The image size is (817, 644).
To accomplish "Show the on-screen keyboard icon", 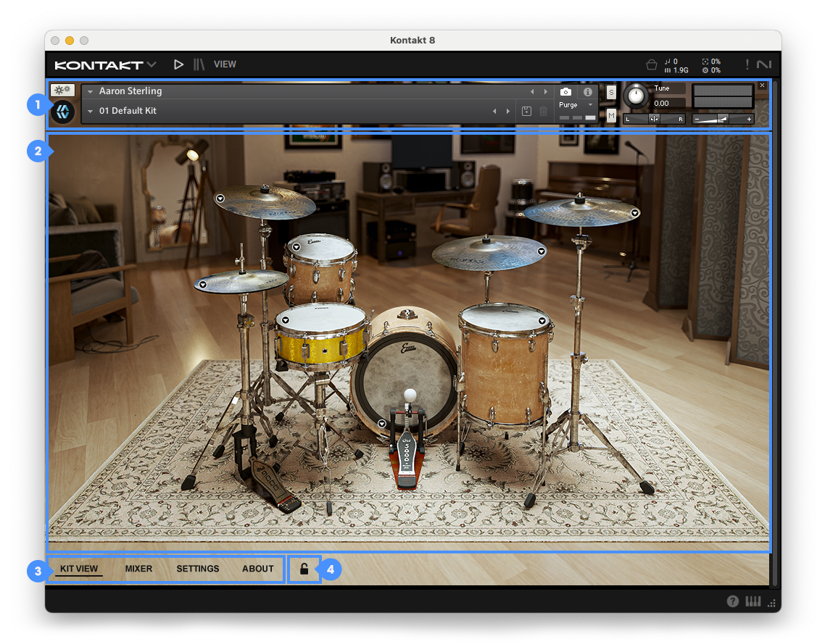I will [x=753, y=601].
